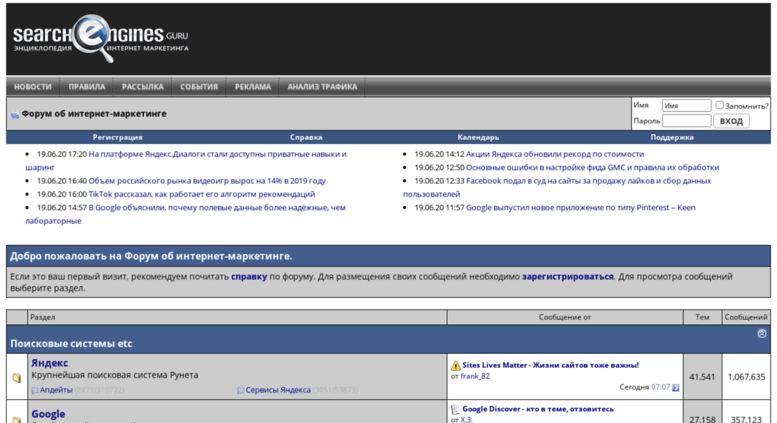Image resolution: width=777 pixels, height=423 pixels.
Task: Open the Правила menu item
Action: click(x=87, y=87)
